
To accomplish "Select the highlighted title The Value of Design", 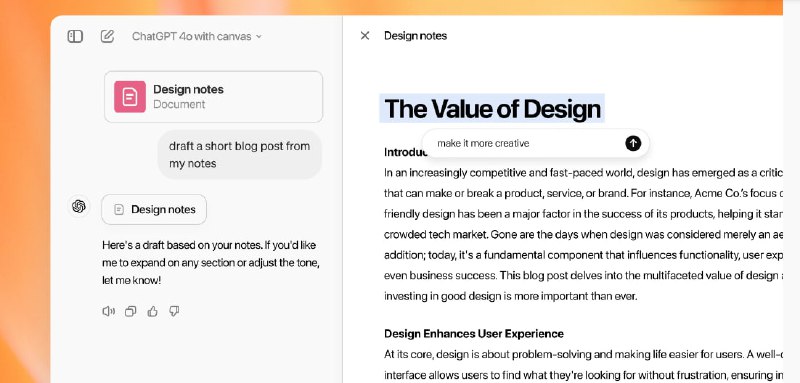I will coord(492,109).
